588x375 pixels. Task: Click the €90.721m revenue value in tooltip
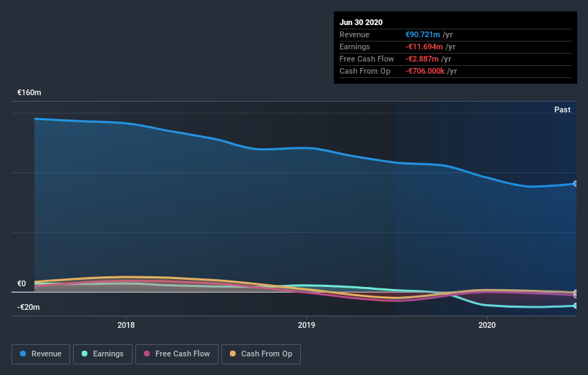[x=423, y=34]
